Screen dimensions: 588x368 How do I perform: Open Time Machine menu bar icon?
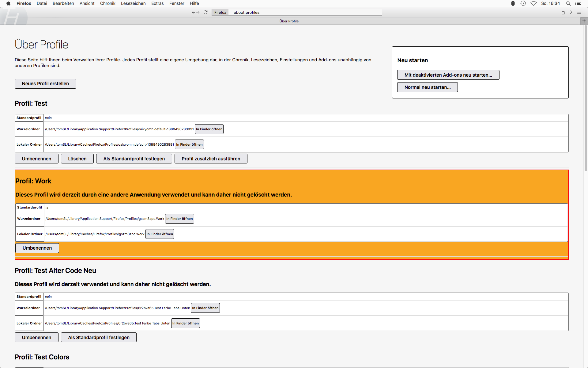coord(523,3)
